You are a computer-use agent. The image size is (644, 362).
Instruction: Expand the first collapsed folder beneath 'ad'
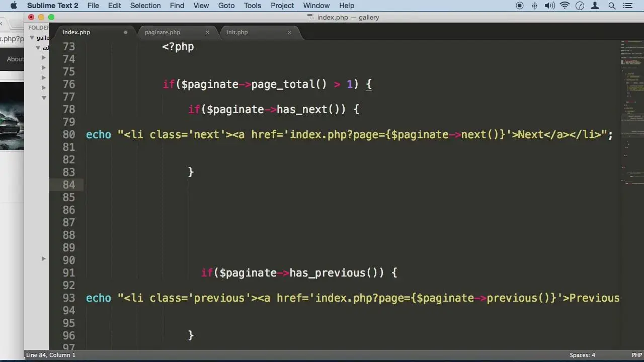(44, 58)
